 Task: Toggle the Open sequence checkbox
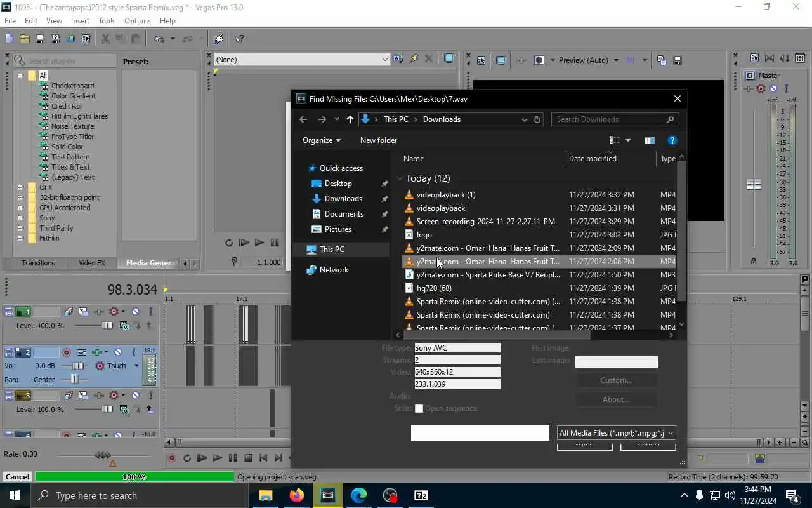[419, 409]
